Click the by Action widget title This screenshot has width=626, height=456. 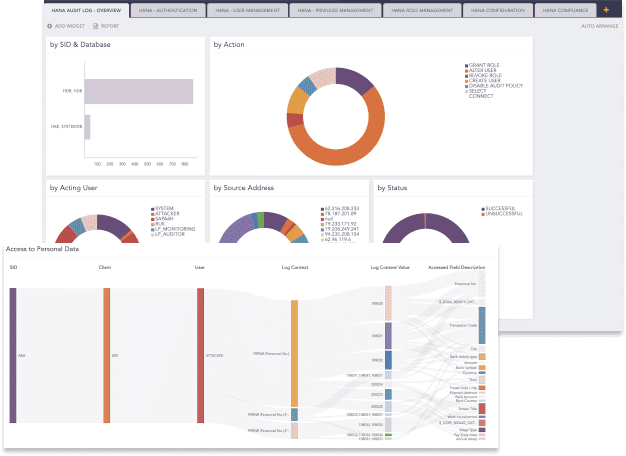coord(229,45)
